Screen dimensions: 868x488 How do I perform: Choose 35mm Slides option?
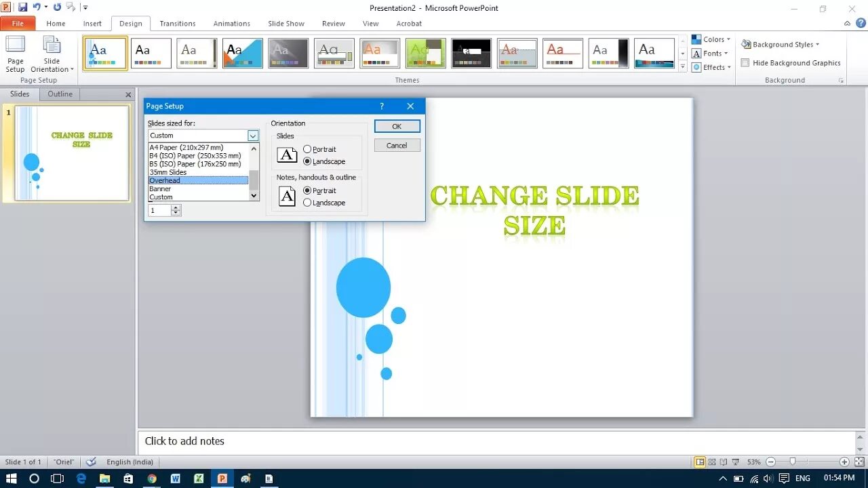coord(199,172)
